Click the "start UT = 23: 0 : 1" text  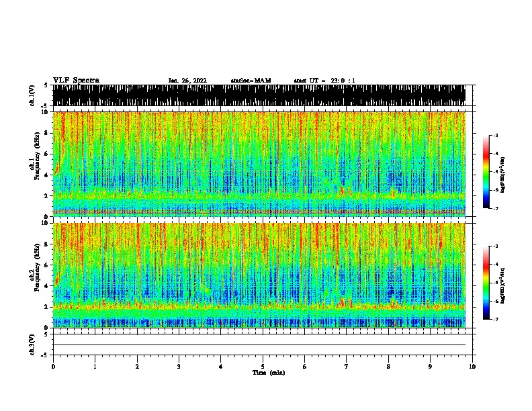pyautogui.click(x=324, y=81)
